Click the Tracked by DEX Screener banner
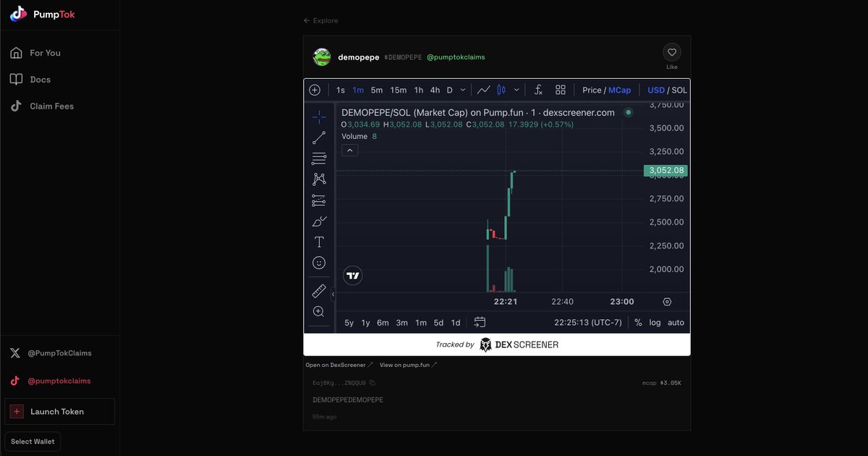Image resolution: width=868 pixels, height=456 pixels. click(x=497, y=345)
